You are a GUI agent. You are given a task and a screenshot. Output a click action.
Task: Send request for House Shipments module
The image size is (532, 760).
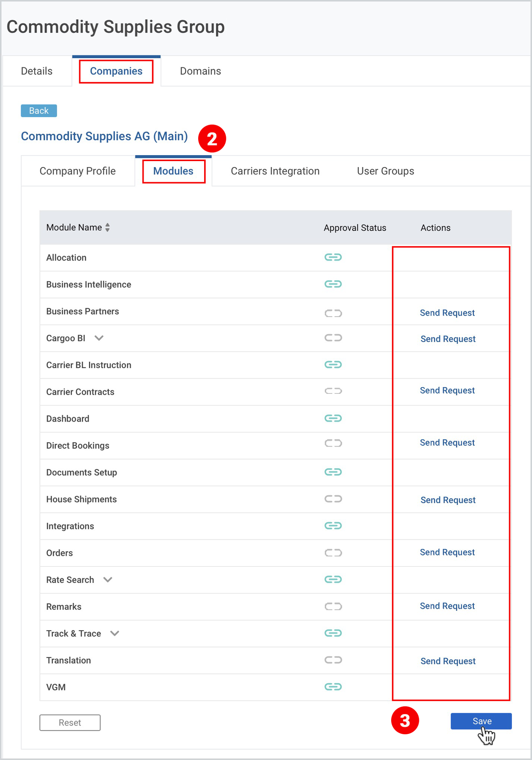pyautogui.click(x=448, y=500)
